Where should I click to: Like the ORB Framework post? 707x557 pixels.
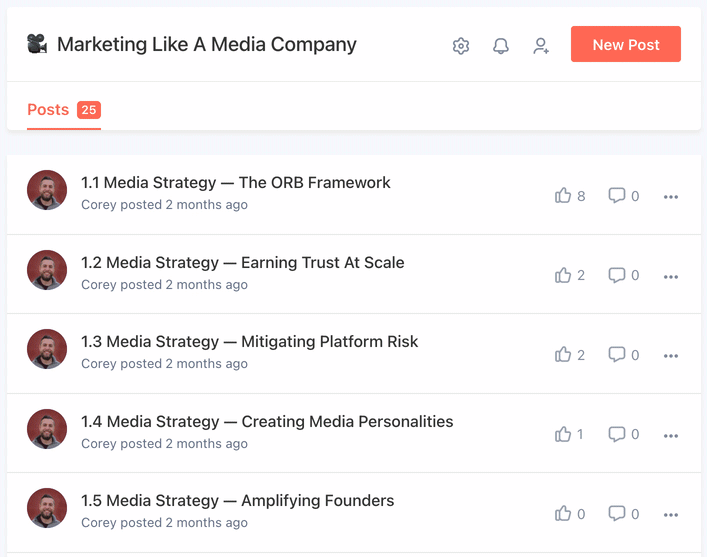point(563,196)
